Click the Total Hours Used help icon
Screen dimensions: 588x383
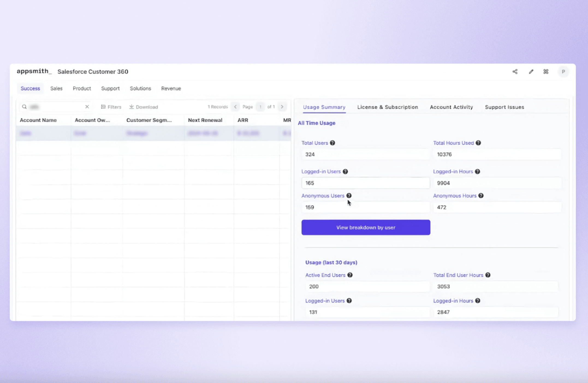tap(478, 143)
